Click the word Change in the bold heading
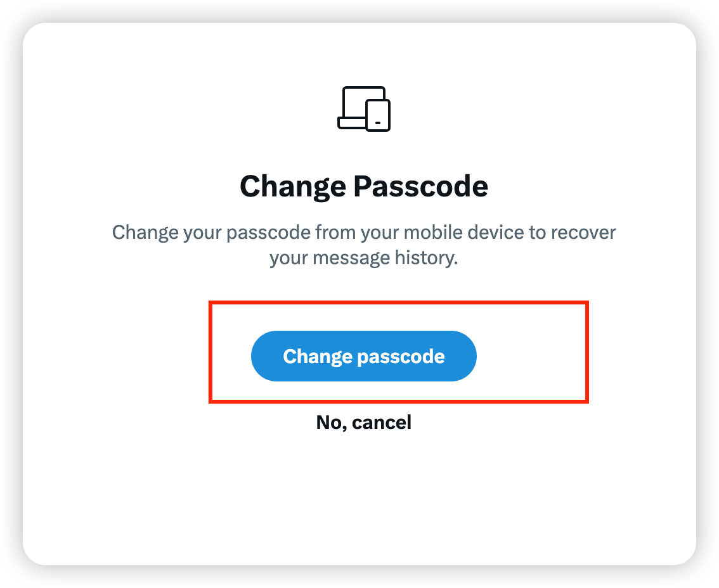Screen dimensions: 719x588 (293, 186)
